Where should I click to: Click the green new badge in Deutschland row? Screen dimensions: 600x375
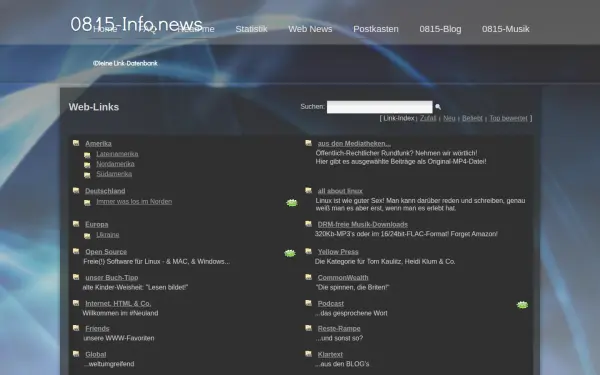[292, 203]
